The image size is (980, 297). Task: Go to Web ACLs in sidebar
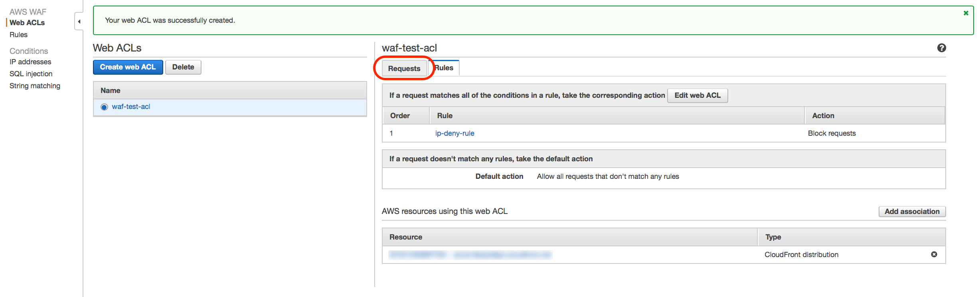point(27,23)
